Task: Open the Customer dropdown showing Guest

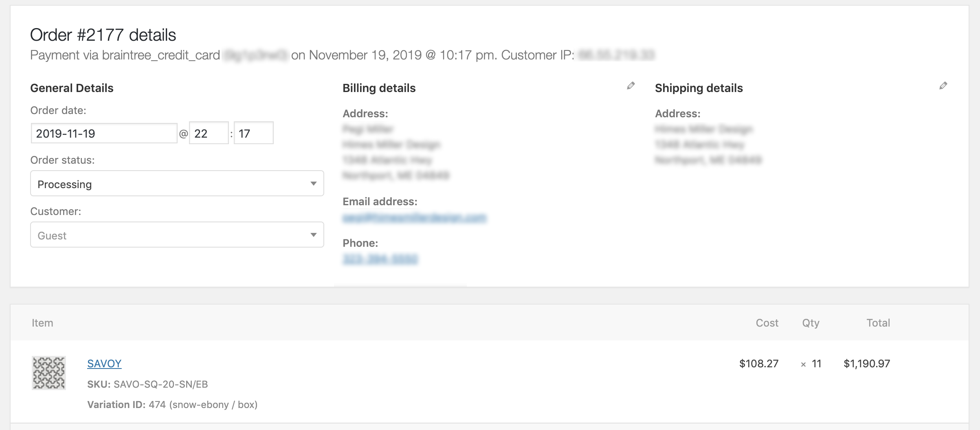Action: [x=177, y=235]
